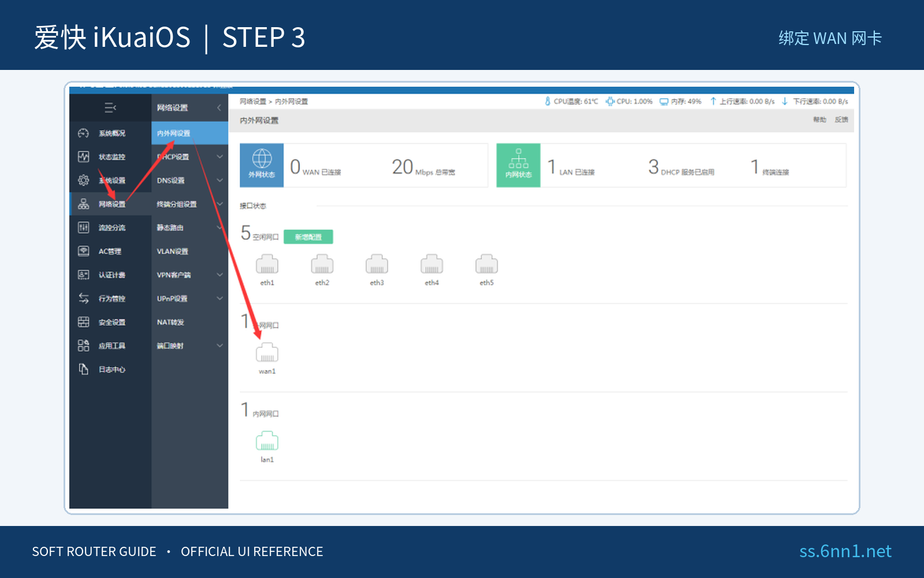Click the '0 WAN 已连接' statistic
Image resolution: width=924 pixels, height=578 pixels.
tap(315, 168)
